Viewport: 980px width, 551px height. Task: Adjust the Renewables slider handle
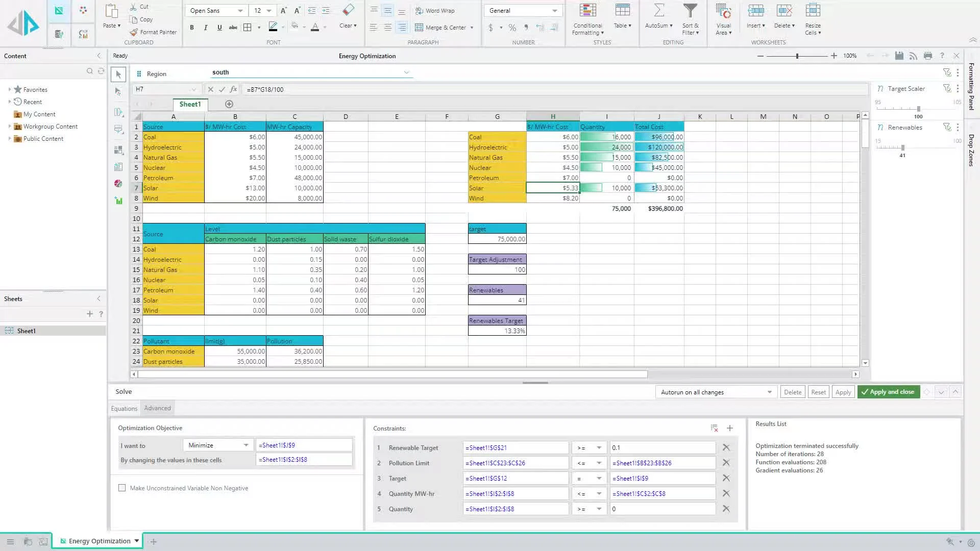pyautogui.click(x=902, y=147)
